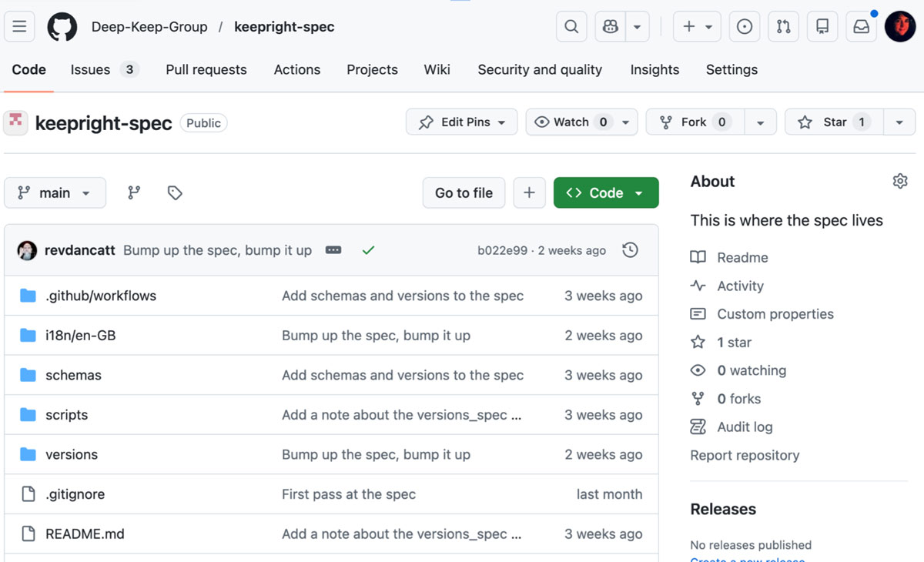Click the 0 forks link

[725, 399]
